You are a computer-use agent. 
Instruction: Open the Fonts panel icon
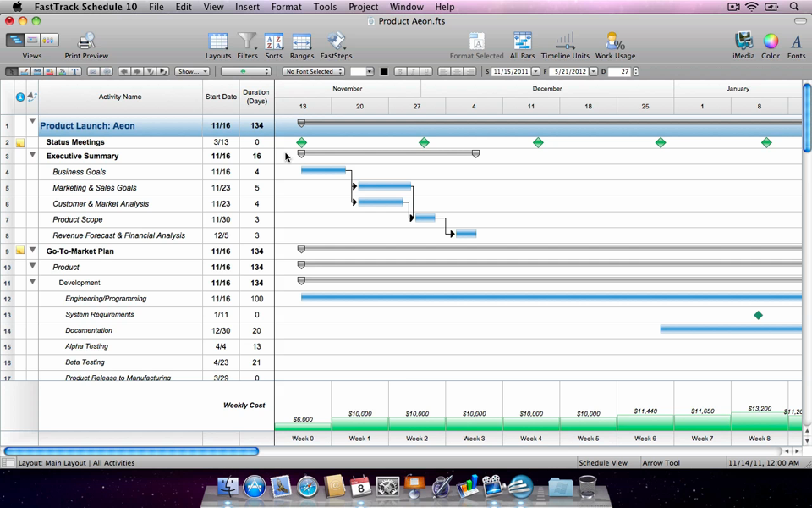point(797,41)
